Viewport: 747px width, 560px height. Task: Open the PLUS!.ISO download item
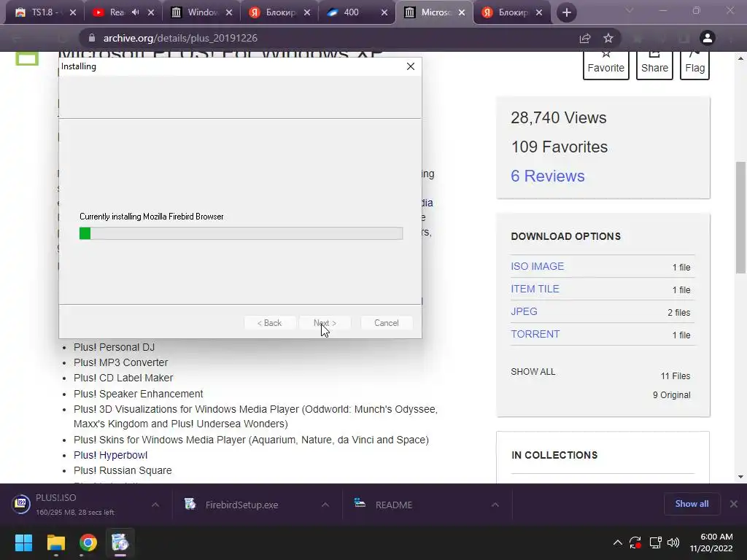pyautogui.click(x=76, y=505)
